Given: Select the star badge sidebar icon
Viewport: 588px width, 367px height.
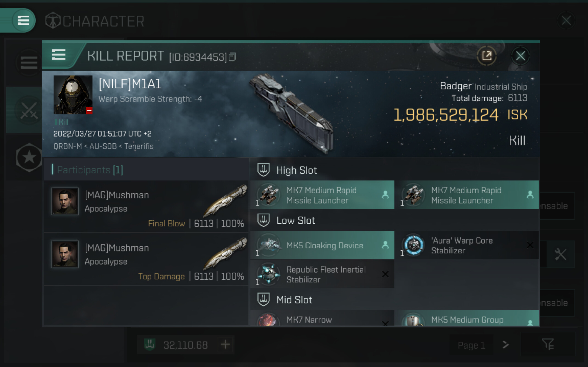Looking at the screenshot, I should click(x=29, y=157).
